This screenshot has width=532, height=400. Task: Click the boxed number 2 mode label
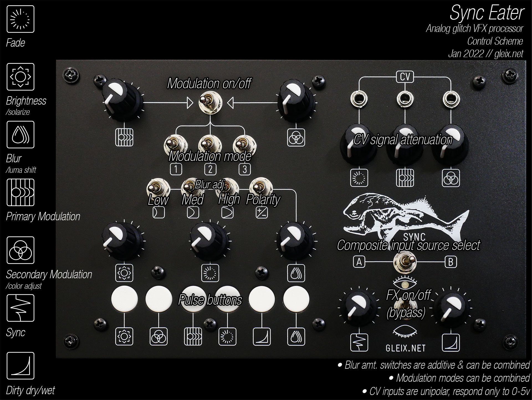tap(210, 169)
